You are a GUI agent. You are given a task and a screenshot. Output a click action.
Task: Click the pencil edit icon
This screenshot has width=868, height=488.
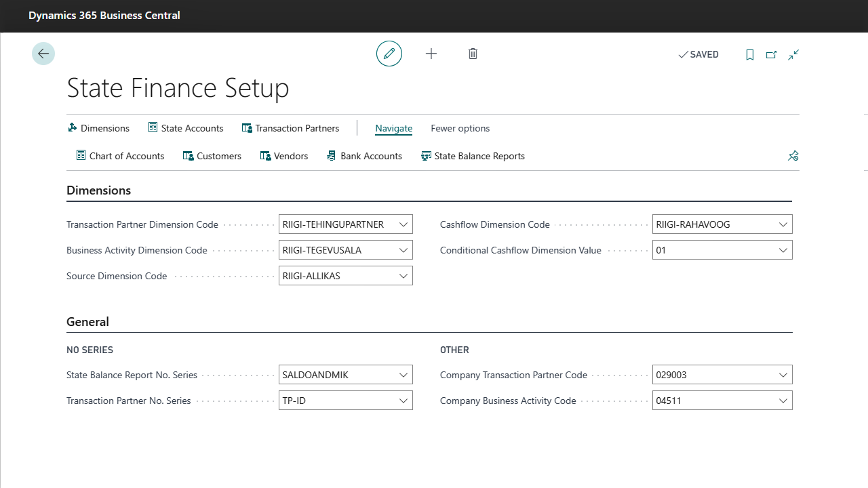(x=389, y=54)
